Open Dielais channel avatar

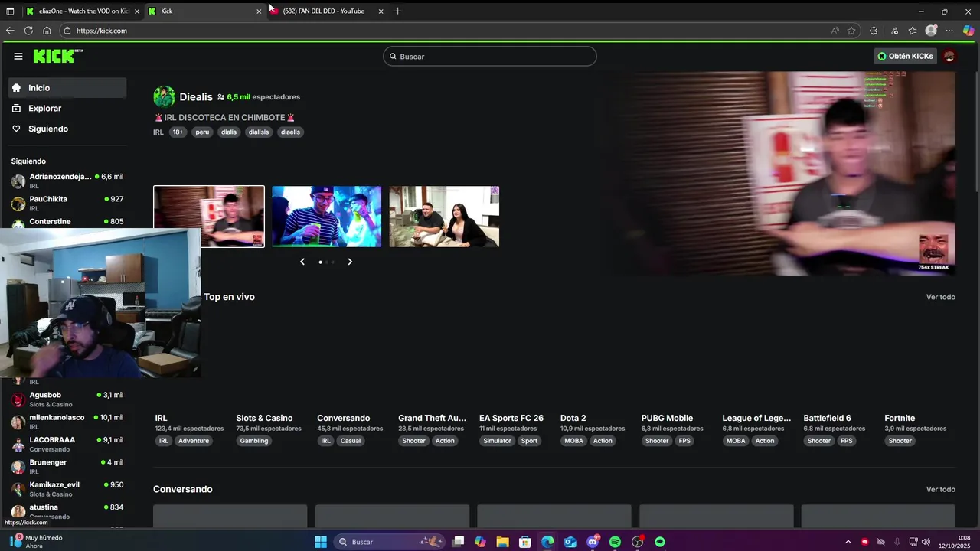164,96
